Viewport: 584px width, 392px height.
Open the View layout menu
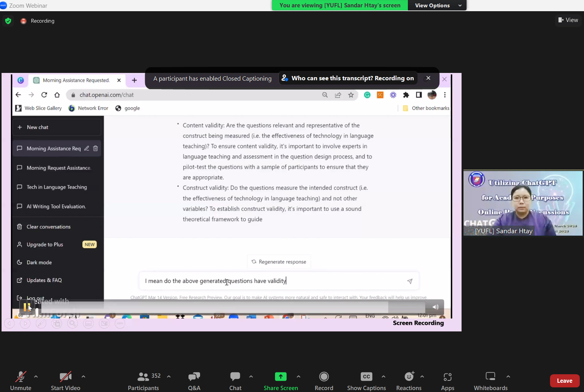click(x=568, y=20)
